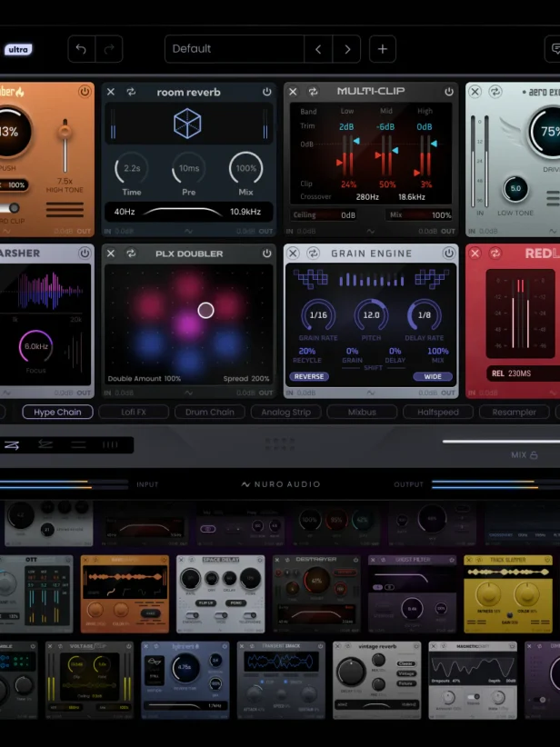Image resolution: width=560 pixels, height=747 pixels.
Task: Click the REL 230MS field on red module
Action: [524, 373]
